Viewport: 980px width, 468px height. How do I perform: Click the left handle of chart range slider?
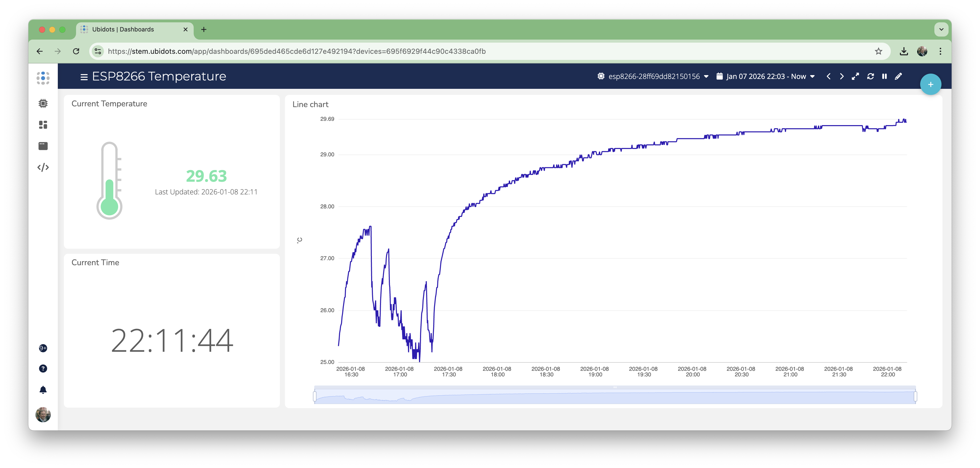coord(315,396)
